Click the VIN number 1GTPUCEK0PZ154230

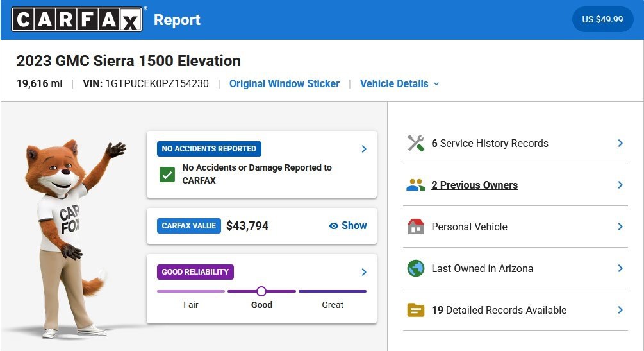tap(157, 83)
